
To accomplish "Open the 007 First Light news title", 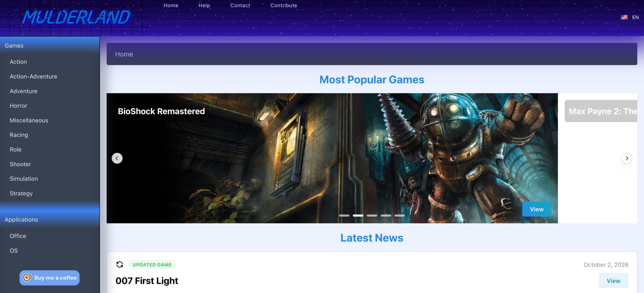I will pos(147,281).
